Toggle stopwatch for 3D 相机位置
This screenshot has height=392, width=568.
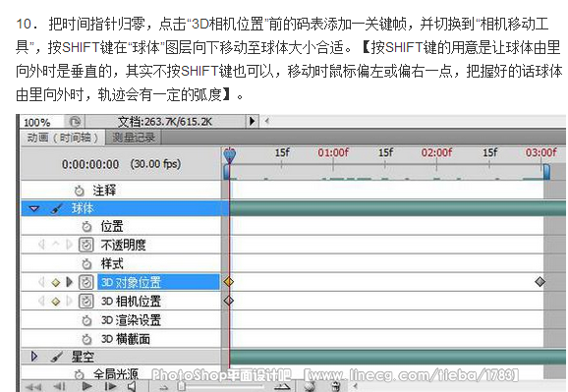coord(86,301)
